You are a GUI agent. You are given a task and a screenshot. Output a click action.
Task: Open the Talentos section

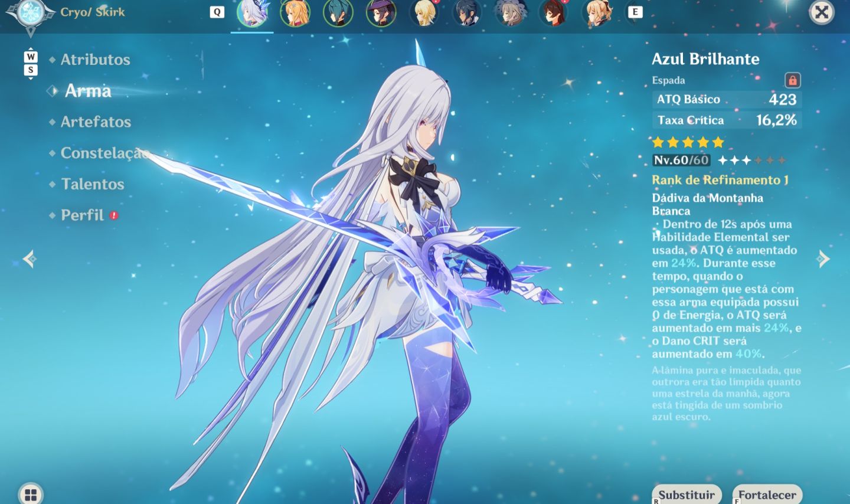(93, 184)
